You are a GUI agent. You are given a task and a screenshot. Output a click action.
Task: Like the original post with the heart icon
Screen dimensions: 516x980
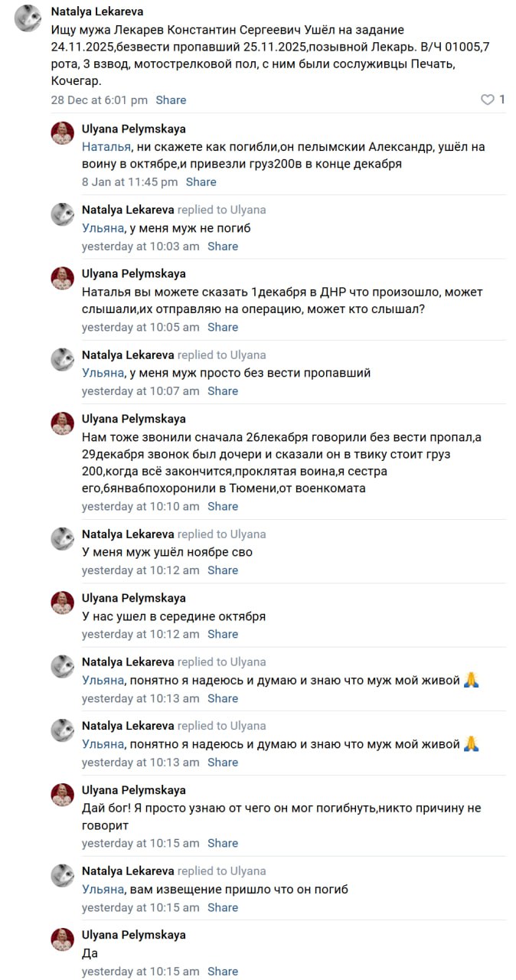487,100
